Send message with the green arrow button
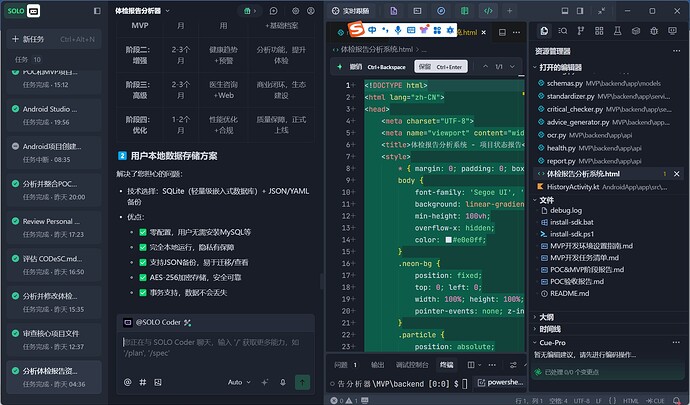This screenshot has height=405, width=690. point(302,383)
